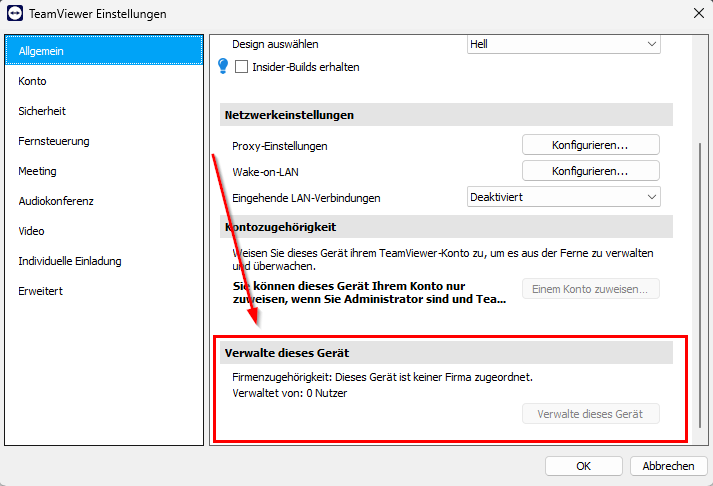The height and width of the screenshot is (486, 713).
Task: Click the blue lightbulb hint icon
Action: click(x=223, y=66)
